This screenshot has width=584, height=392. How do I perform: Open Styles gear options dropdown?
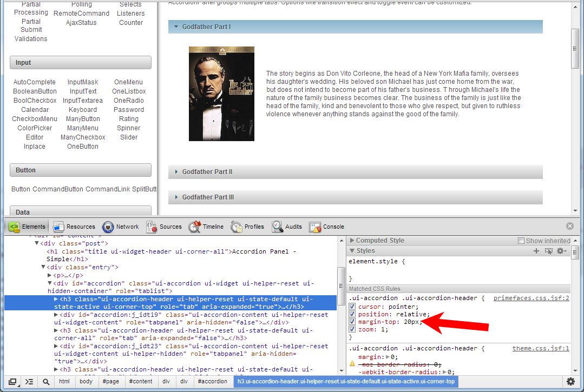[561, 251]
